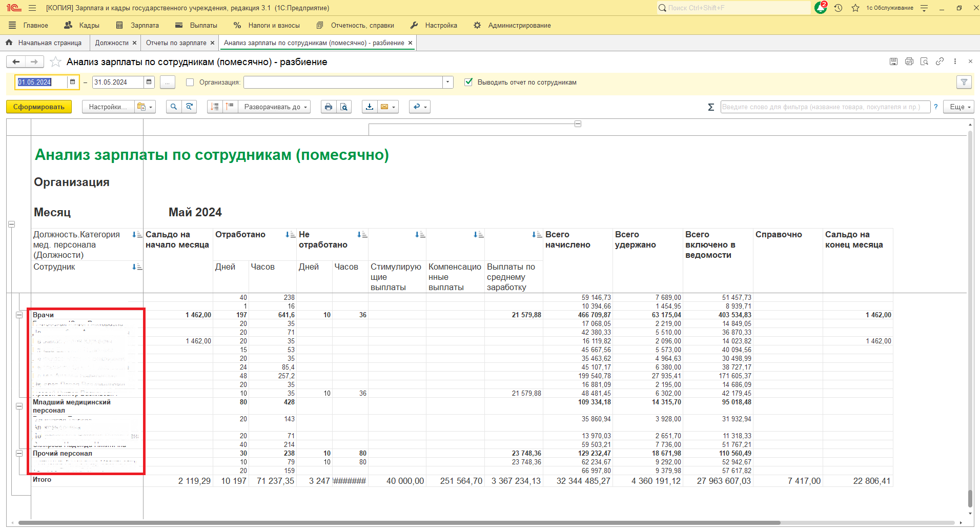Open the calendar picker for the 01.05.2024 date
The width and height of the screenshot is (980, 531).
[x=72, y=82]
